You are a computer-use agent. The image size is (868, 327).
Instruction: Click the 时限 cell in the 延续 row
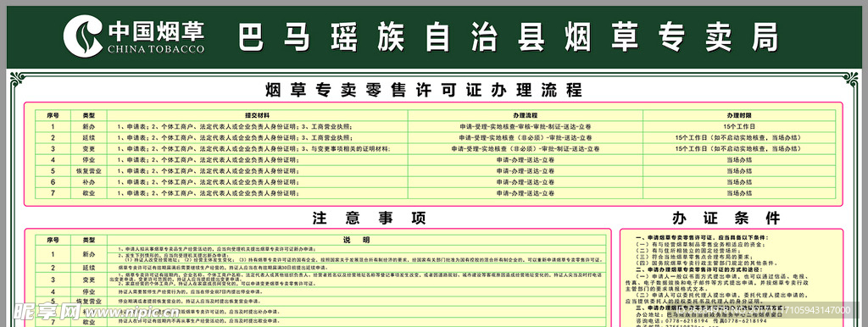point(739,138)
